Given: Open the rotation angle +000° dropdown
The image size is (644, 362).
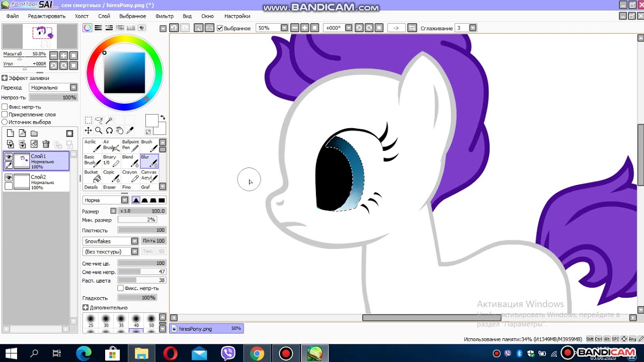Looking at the screenshot, I should (348, 28).
